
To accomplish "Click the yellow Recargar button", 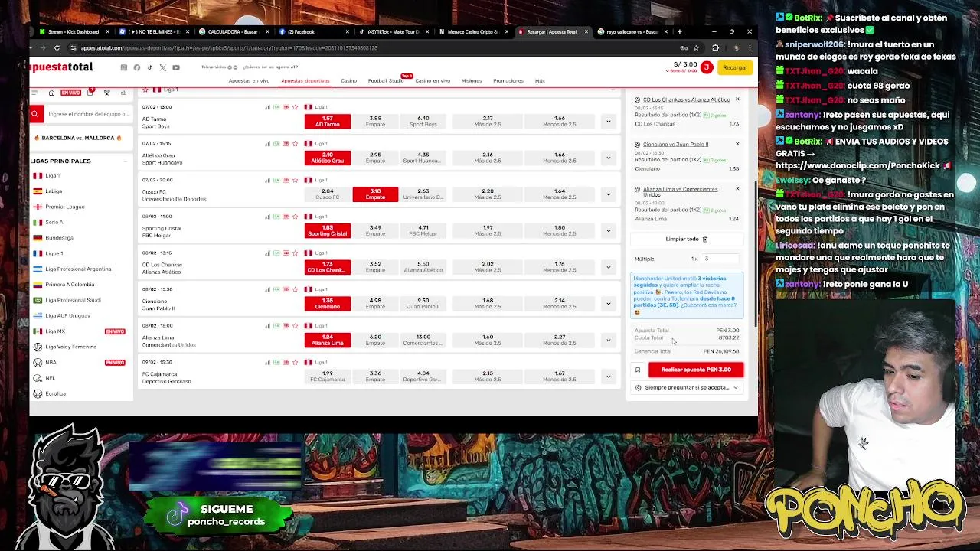I will pos(734,67).
